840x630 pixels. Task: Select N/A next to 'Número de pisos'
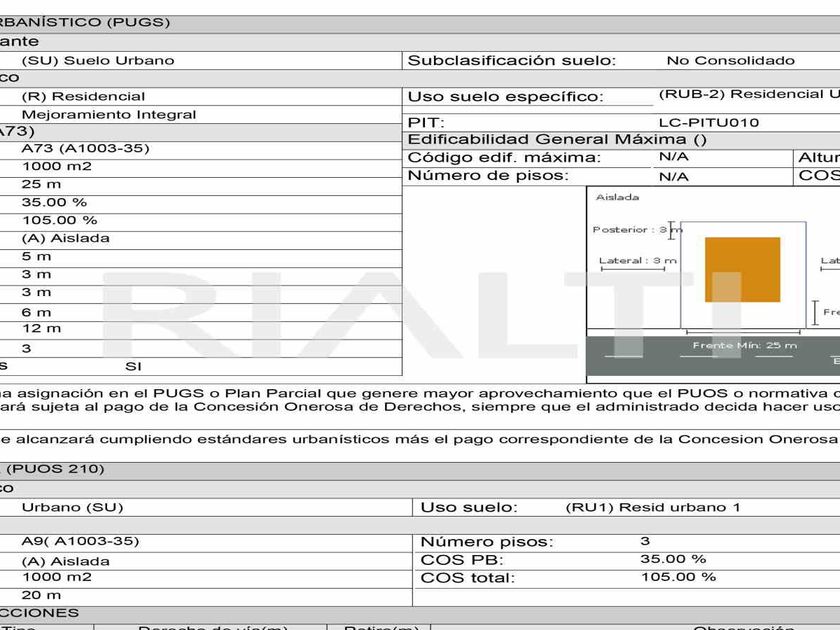(x=673, y=177)
